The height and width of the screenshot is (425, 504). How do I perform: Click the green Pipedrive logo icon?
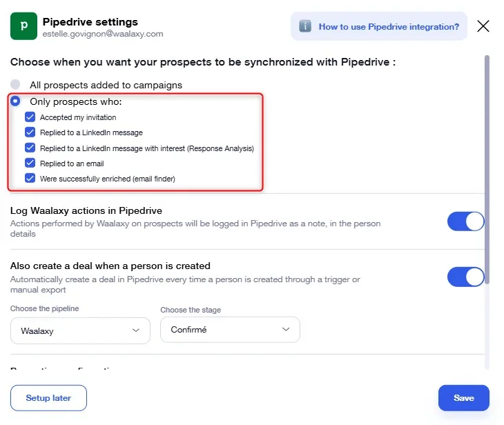tap(23, 26)
